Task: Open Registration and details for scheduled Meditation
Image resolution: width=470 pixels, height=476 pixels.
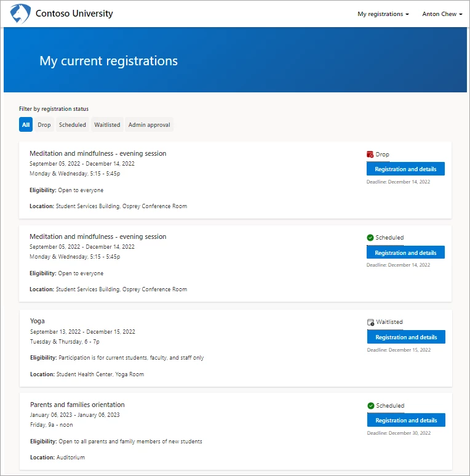Action: [x=405, y=253]
